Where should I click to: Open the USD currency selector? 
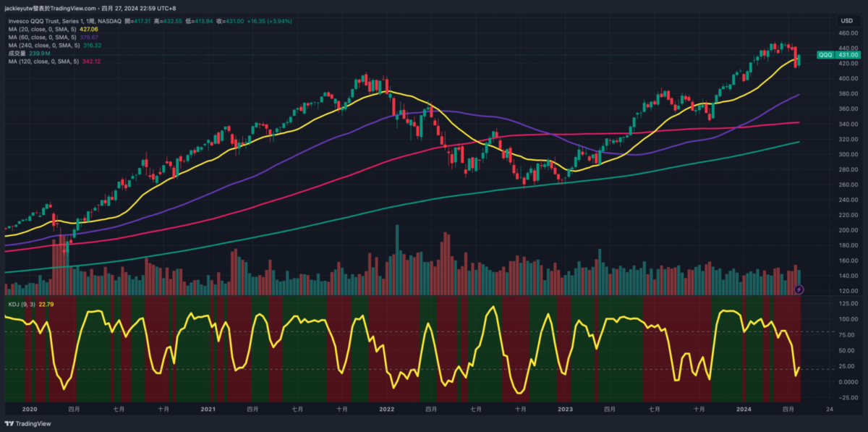[845, 20]
